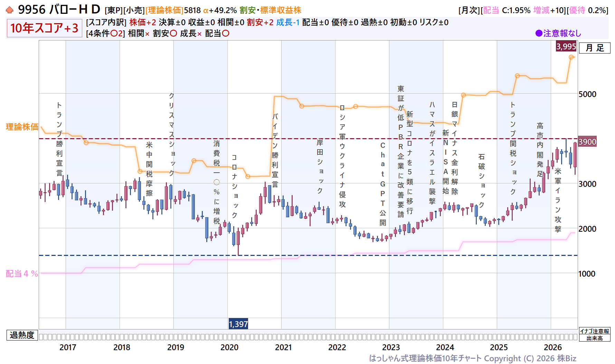Click the 2020 year axis label
This screenshot has width=615, height=364.
click(229, 347)
